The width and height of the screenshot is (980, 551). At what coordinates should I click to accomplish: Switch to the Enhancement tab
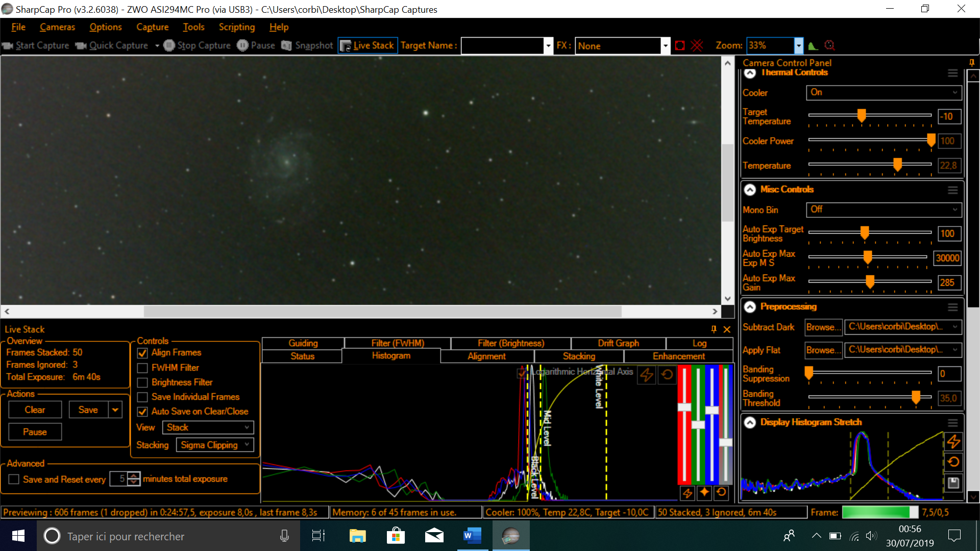click(678, 356)
